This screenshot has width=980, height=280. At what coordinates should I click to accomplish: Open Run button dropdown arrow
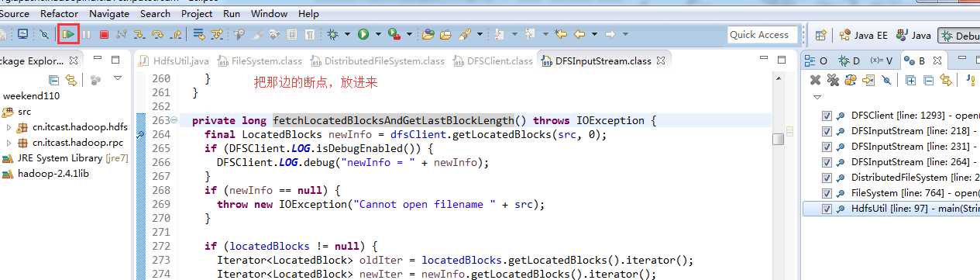[x=378, y=34]
